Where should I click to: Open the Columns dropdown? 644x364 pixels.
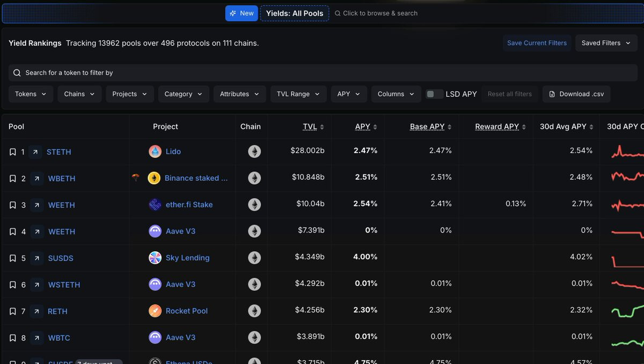pyautogui.click(x=396, y=94)
